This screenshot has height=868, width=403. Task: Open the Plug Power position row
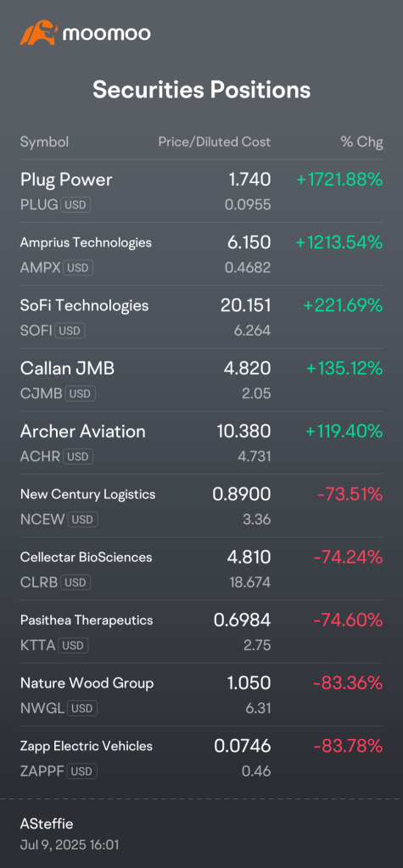201,192
